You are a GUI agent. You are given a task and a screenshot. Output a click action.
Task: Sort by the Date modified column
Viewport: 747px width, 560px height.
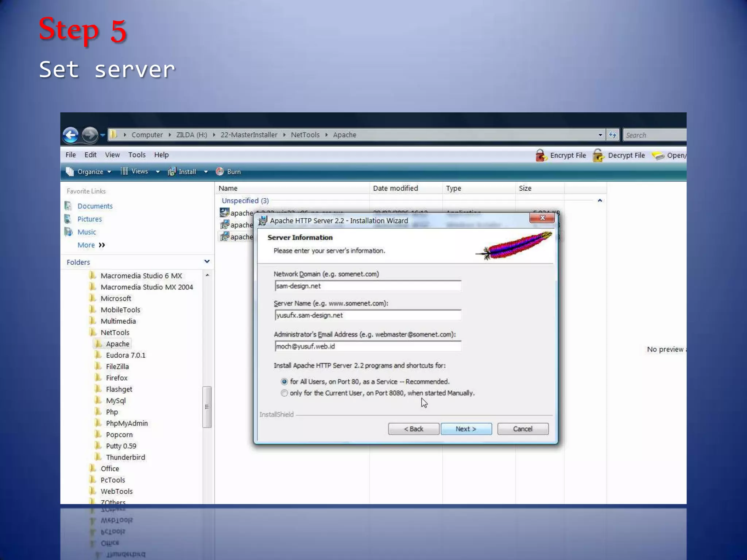(406, 188)
